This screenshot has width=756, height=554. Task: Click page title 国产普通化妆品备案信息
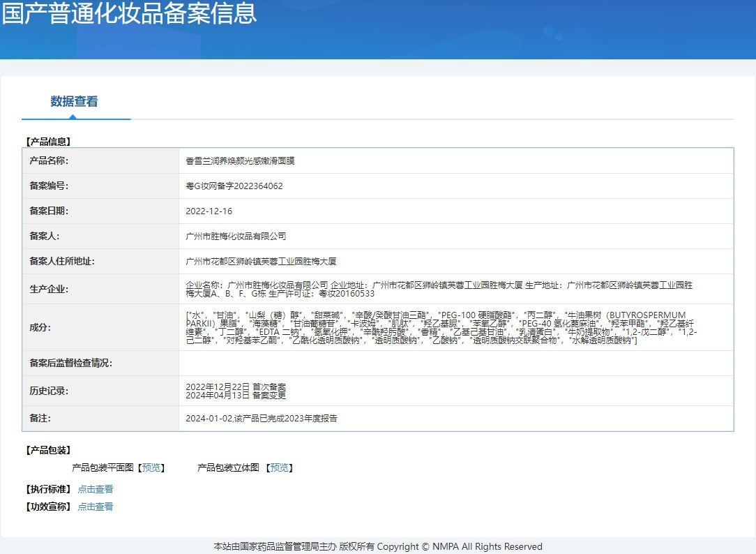click(129, 13)
